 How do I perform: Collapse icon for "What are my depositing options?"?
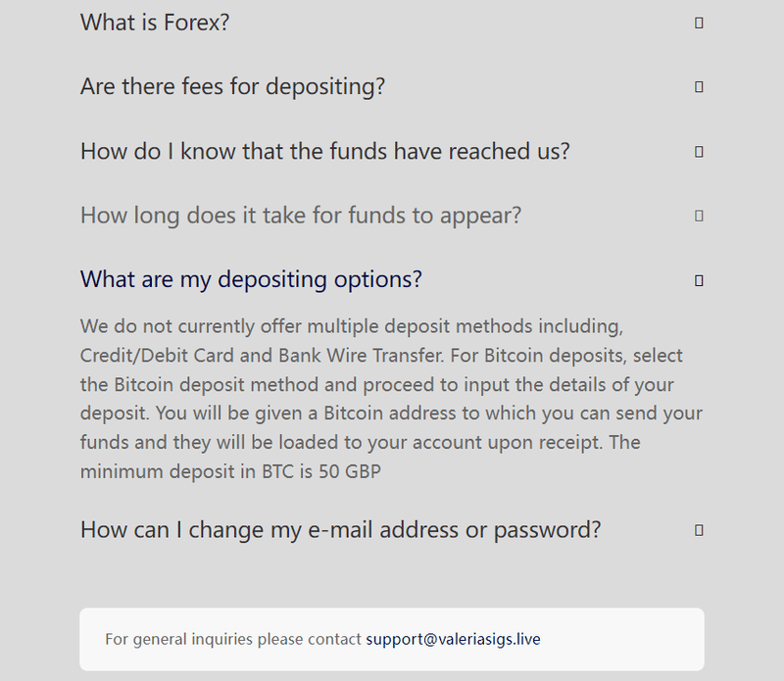point(699,280)
